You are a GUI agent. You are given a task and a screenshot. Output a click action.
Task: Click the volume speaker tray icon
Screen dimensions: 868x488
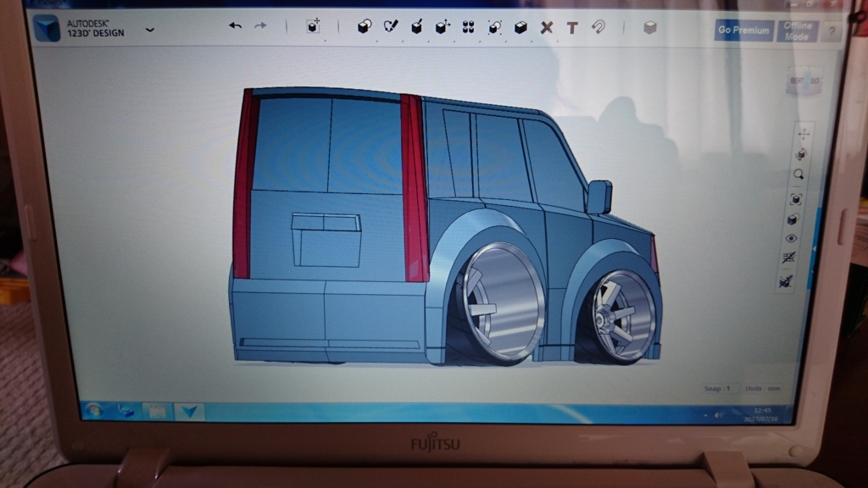pos(719,415)
